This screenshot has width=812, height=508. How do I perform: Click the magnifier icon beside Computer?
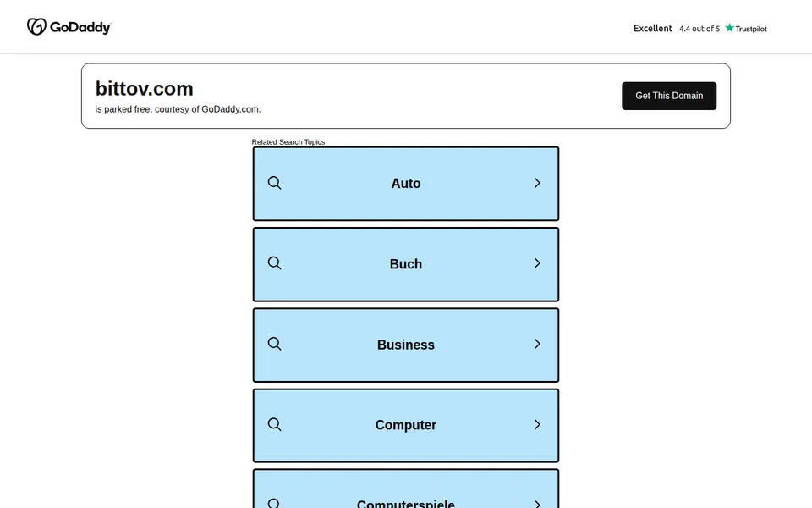tap(274, 424)
